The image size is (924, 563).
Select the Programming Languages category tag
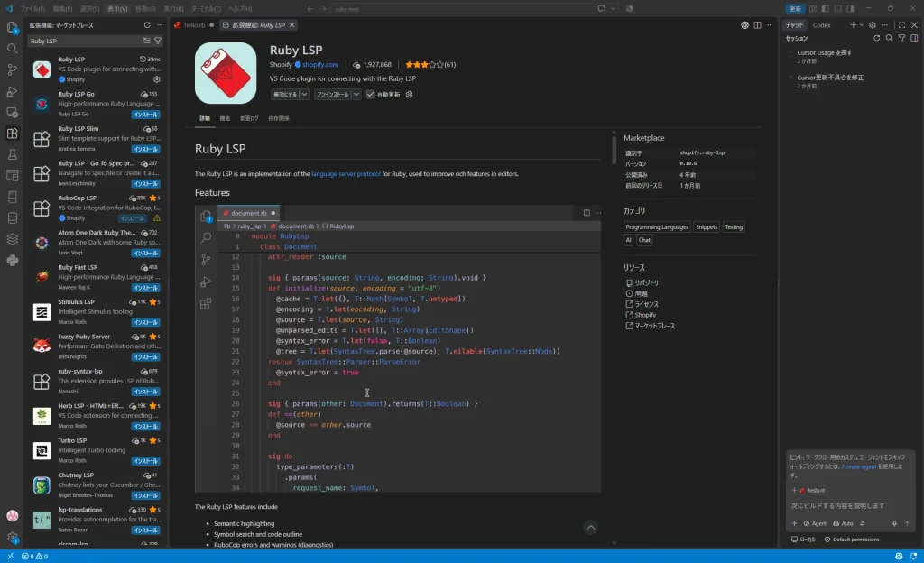pos(657,227)
